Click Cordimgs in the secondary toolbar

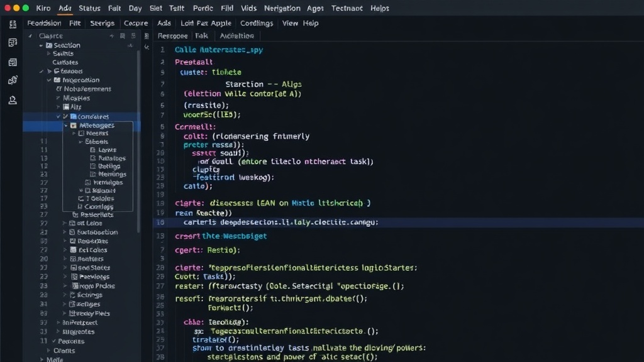click(257, 23)
